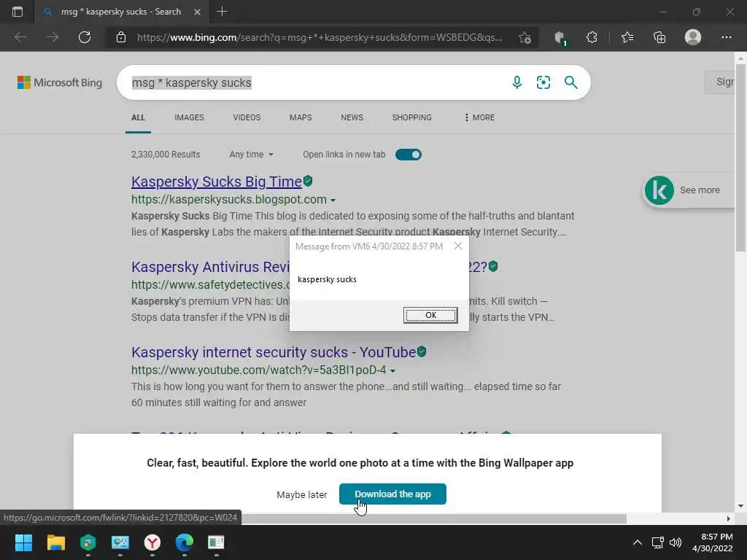Switch to the NEWS tab

coord(352,117)
